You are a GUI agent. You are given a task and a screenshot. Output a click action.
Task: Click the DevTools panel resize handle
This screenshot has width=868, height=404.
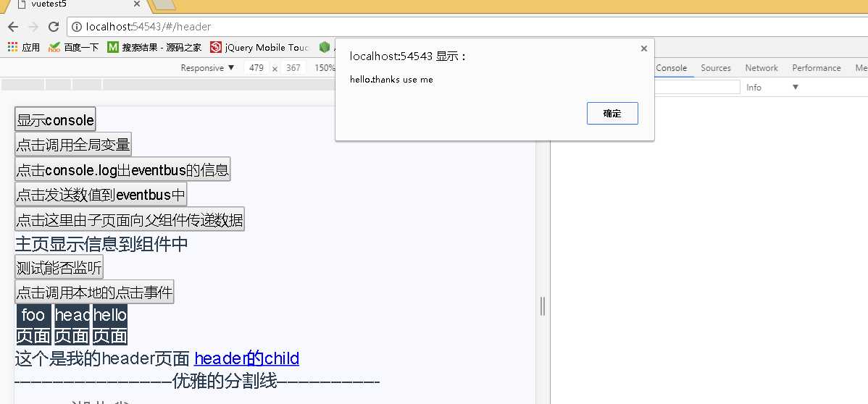tap(543, 306)
